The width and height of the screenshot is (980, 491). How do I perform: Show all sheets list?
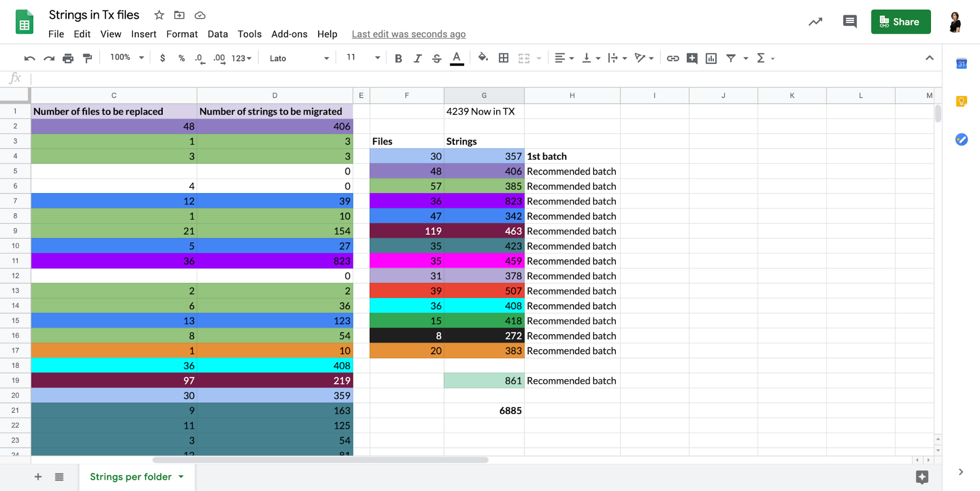(59, 477)
